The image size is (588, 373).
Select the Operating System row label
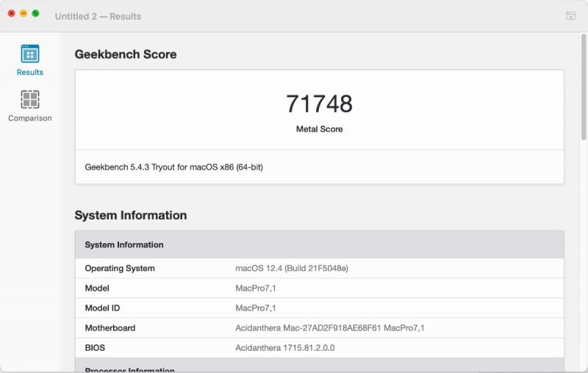click(x=120, y=269)
